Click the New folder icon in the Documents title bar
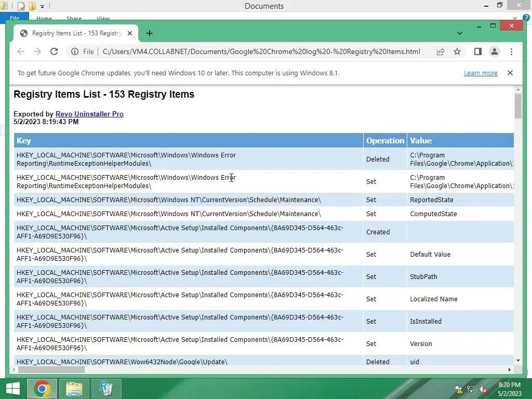Viewport: 532px width, 399px height. [x=32, y=6]
